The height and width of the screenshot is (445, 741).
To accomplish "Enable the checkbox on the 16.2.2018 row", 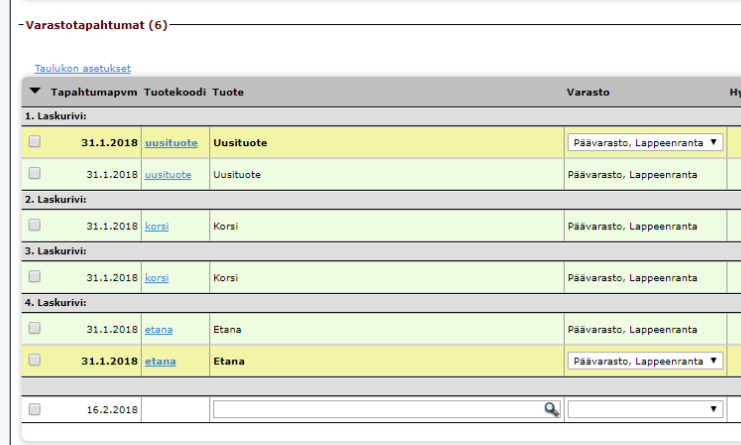I will click(35, 409).
